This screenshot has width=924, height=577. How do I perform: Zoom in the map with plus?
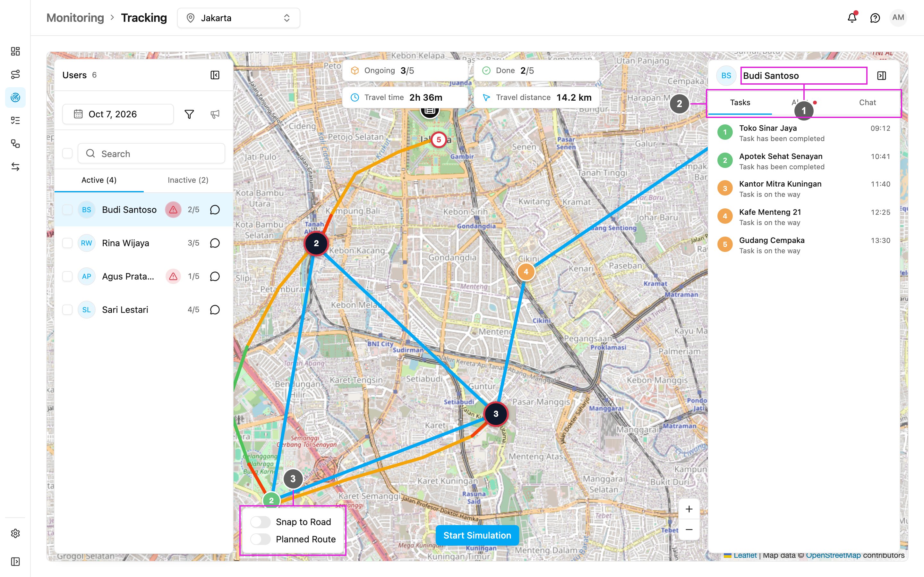pyautogui.click(x=689, y=509)
